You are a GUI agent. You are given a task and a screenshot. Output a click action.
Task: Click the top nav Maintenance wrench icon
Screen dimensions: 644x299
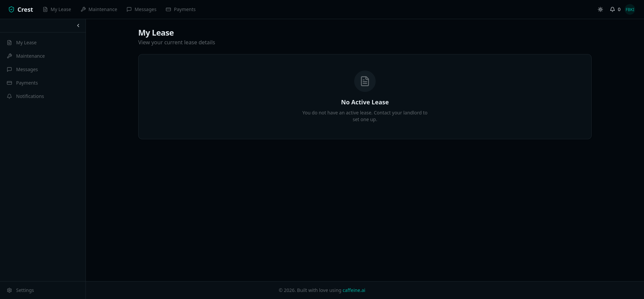(x=83, y=9)
